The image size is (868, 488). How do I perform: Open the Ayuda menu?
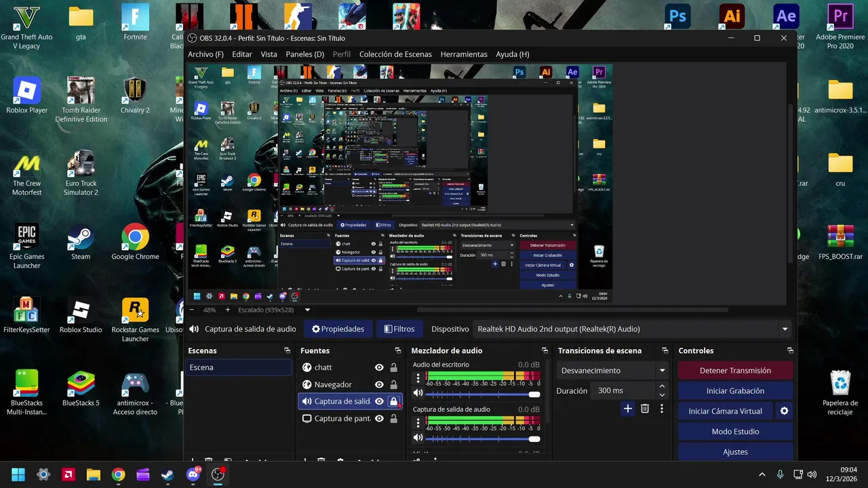point(513,54)
